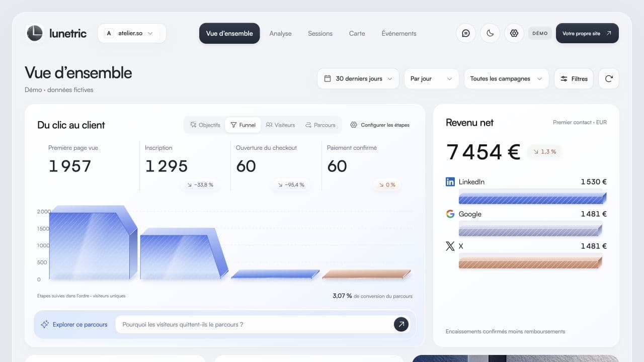Open settings gear icon in header
Image resolution: width=644 pixels, height=362 pixels.
pyautogui.click(x=514, y=33)
